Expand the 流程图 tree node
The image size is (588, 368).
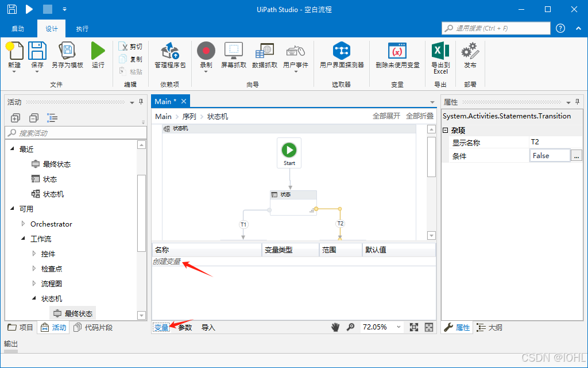[x=34, y=283]
